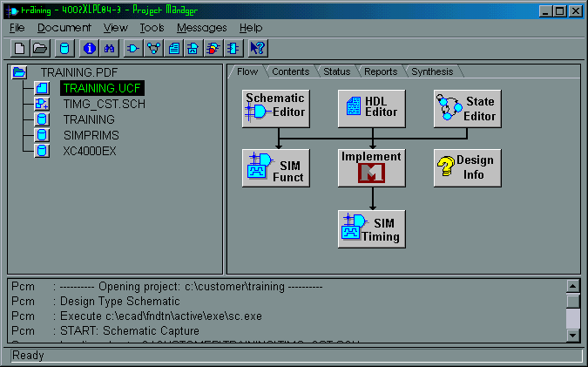
Task: Switch to the Synthesis tab
Action: click(431, 71)
